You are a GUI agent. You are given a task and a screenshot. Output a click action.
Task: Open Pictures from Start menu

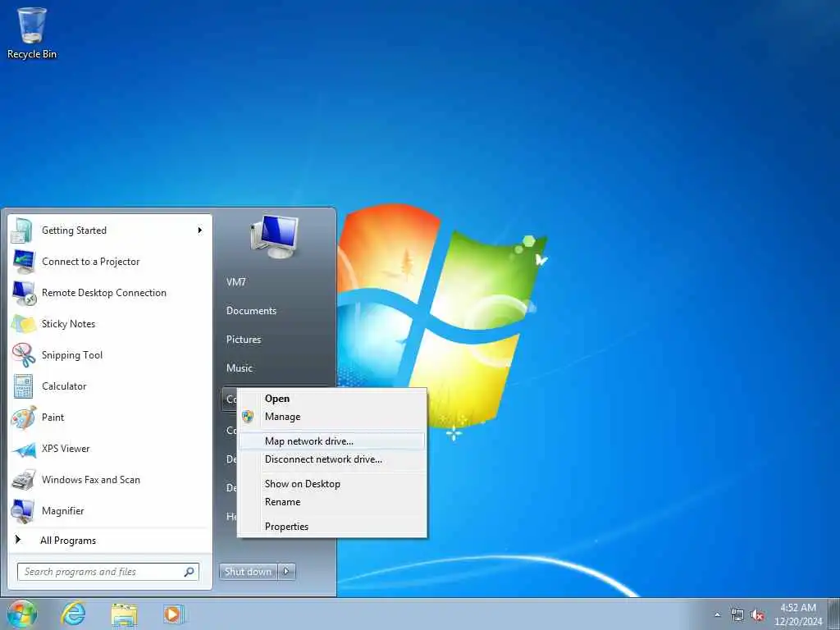(244, 339)
